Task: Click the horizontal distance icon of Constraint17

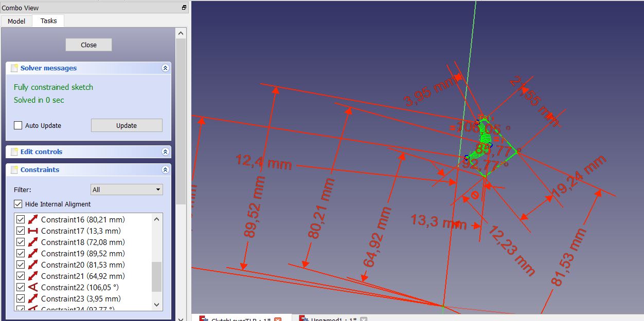Action: [x=33, y=231]
